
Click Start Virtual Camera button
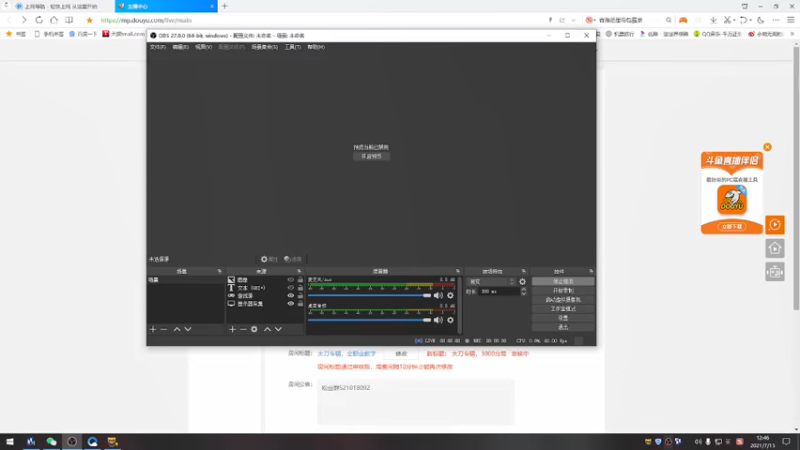563,300
